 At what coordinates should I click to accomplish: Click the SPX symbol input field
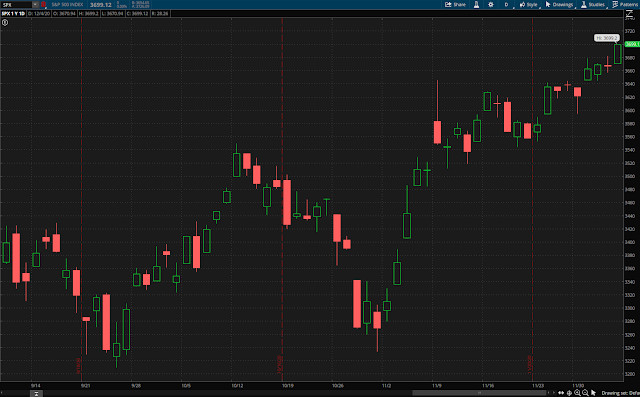[16, 4]
